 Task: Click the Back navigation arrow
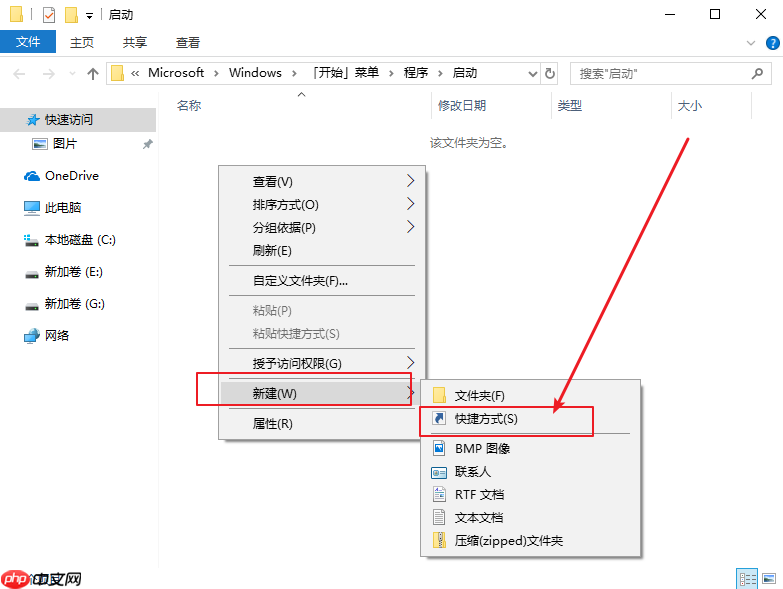point(19,74)
